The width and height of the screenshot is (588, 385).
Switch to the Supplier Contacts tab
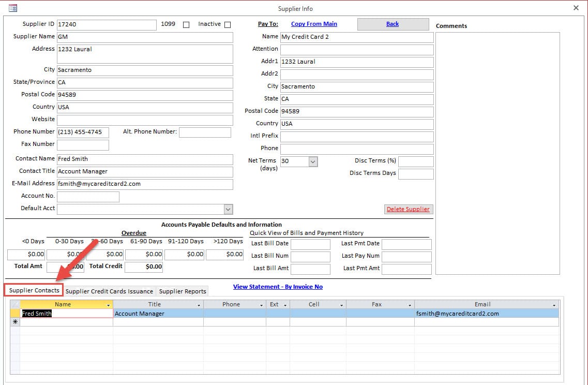click(x=34, y=290)
